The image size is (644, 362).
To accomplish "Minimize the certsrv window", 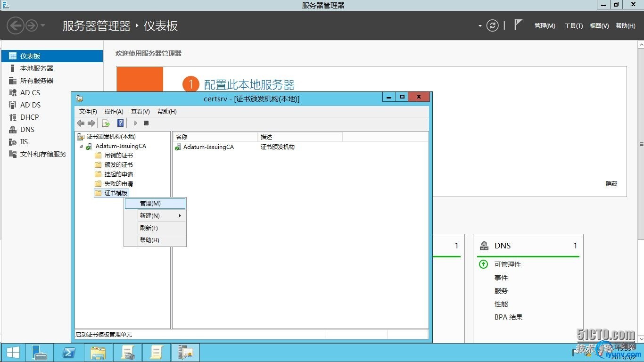I will tap(389, 97).
